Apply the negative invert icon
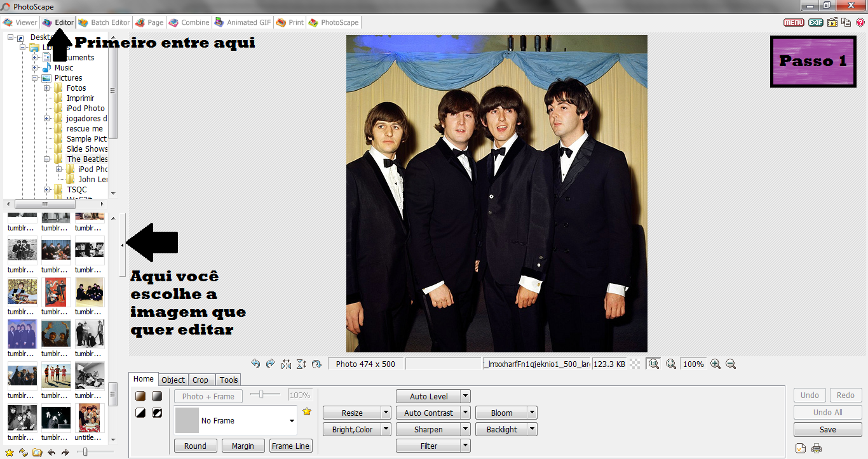 click(156, 413)
